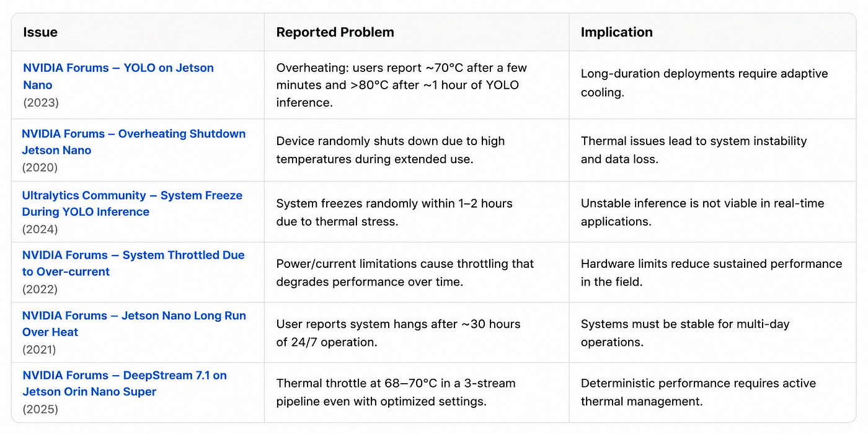Viewport: 868px width, 434px height.
Task: Open the Overheating Shutdown Jetson Nano link
Action: point(134,142)
